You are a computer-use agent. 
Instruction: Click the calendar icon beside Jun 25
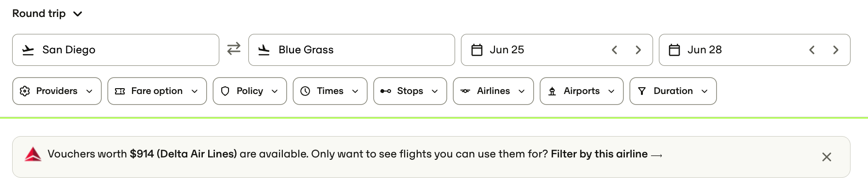[477, 50]
